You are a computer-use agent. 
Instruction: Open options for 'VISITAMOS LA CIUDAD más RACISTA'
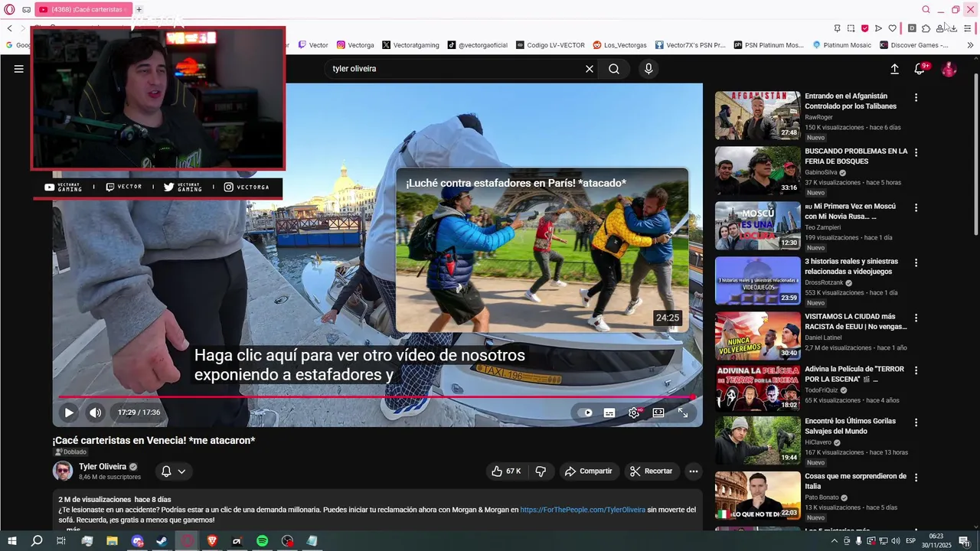916,318
